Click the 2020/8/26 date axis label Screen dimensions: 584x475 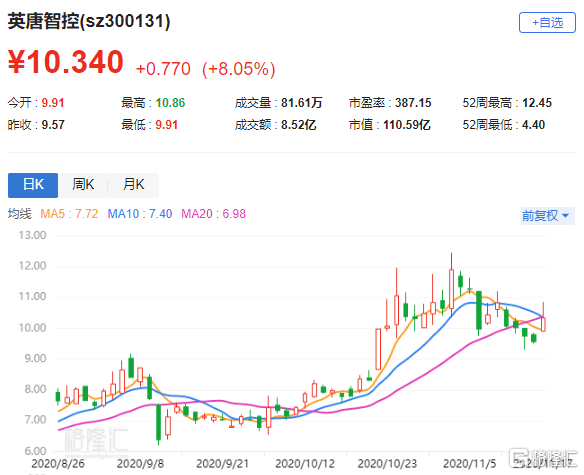58,464
